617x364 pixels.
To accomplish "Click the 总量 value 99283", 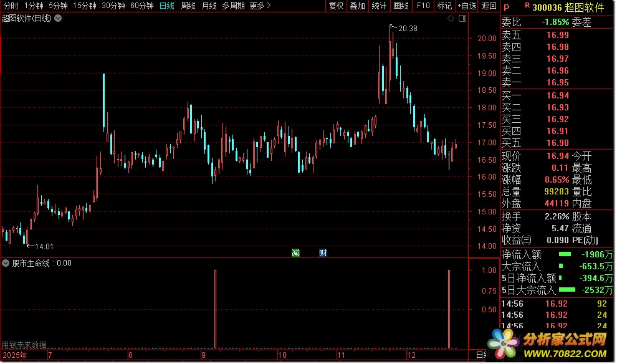I will coord(557,191).
